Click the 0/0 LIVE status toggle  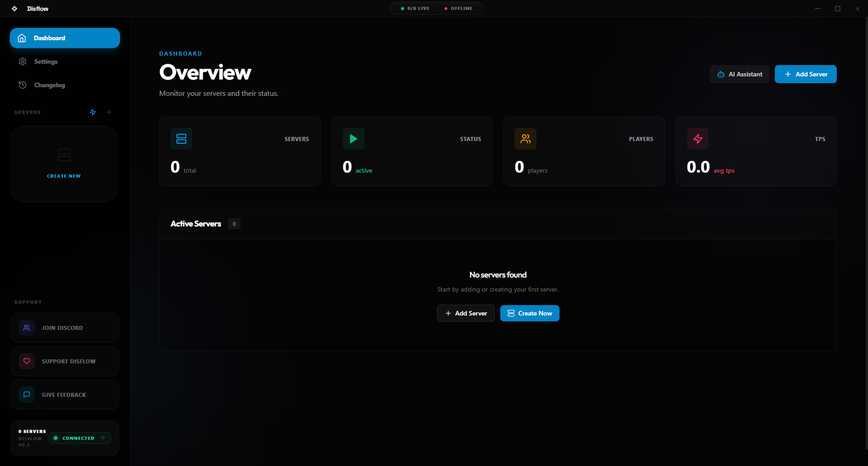[413, 8]
